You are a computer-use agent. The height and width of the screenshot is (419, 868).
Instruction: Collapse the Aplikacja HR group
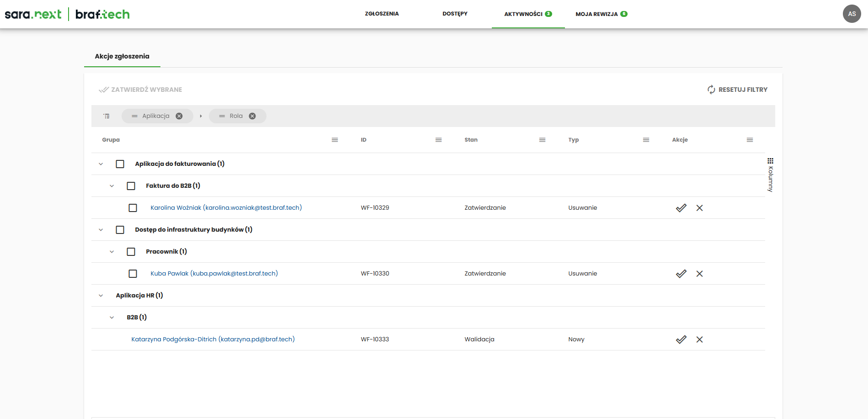pyautogui.click(x=101, y=296)
